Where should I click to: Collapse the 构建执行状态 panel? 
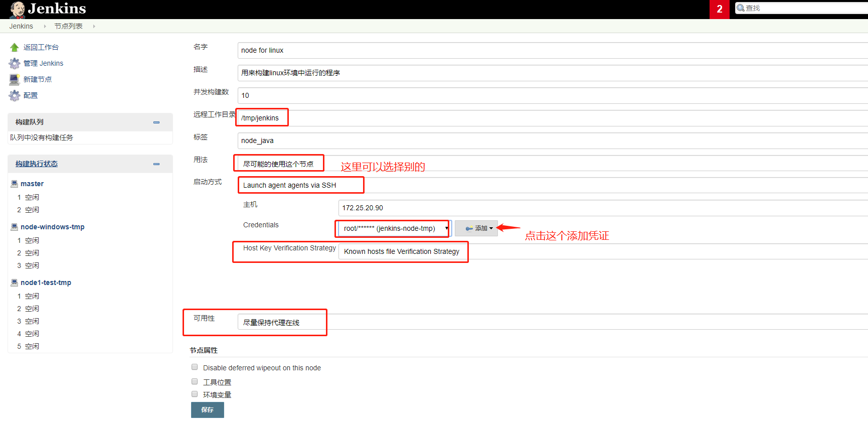click(156, 164)
